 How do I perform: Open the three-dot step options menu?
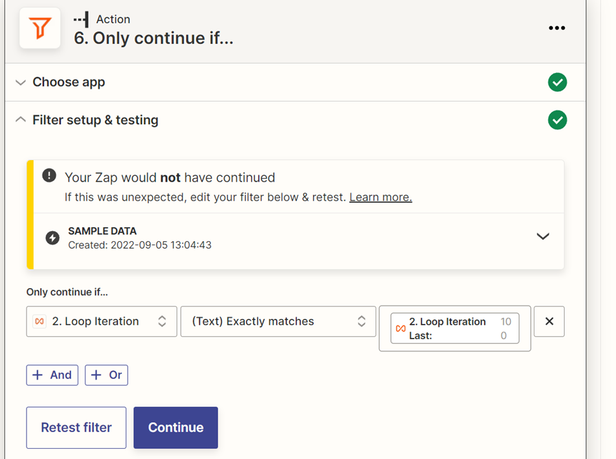[557, 29]
